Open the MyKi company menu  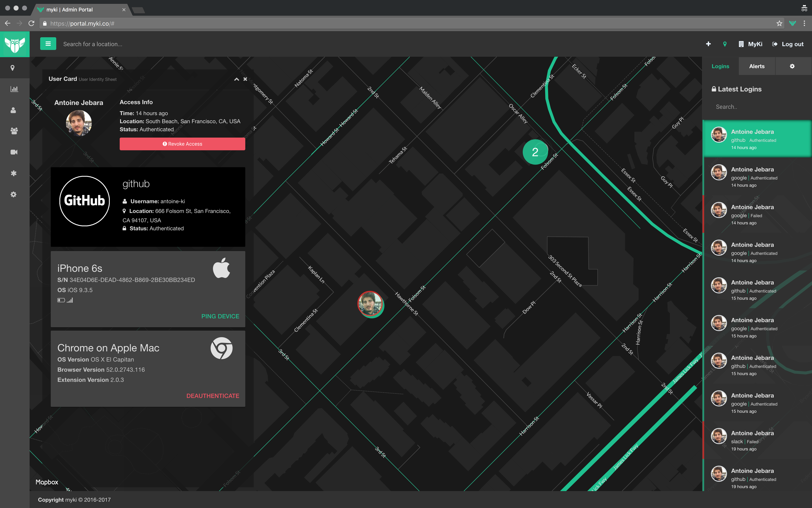(x=751, y=44)
